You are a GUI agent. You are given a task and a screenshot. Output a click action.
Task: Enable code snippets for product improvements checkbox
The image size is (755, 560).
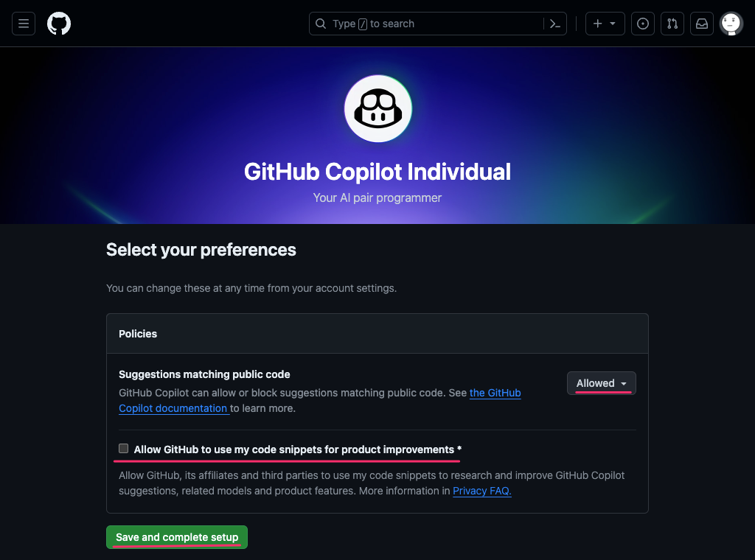pyautogui.click(x=124, y=449)
